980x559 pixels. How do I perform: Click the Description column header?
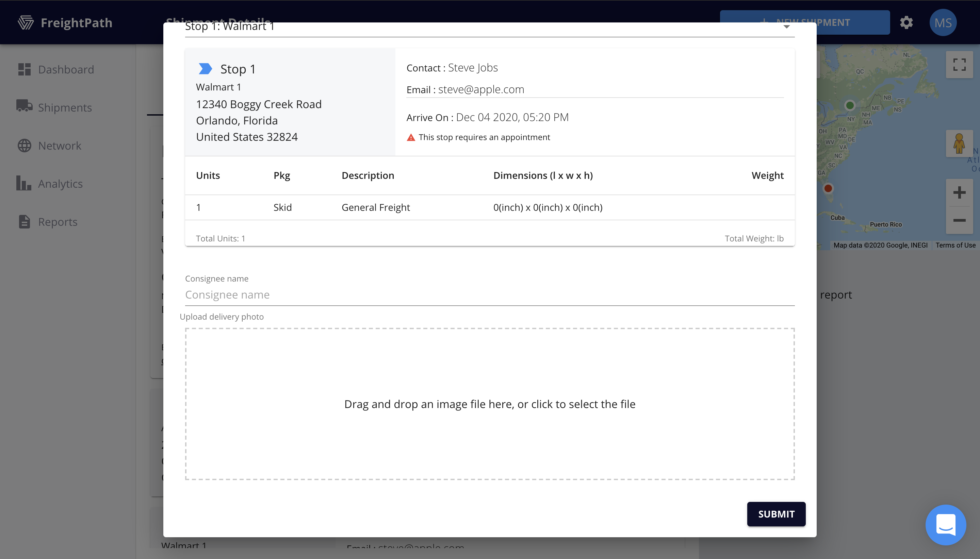click(367, 175)
